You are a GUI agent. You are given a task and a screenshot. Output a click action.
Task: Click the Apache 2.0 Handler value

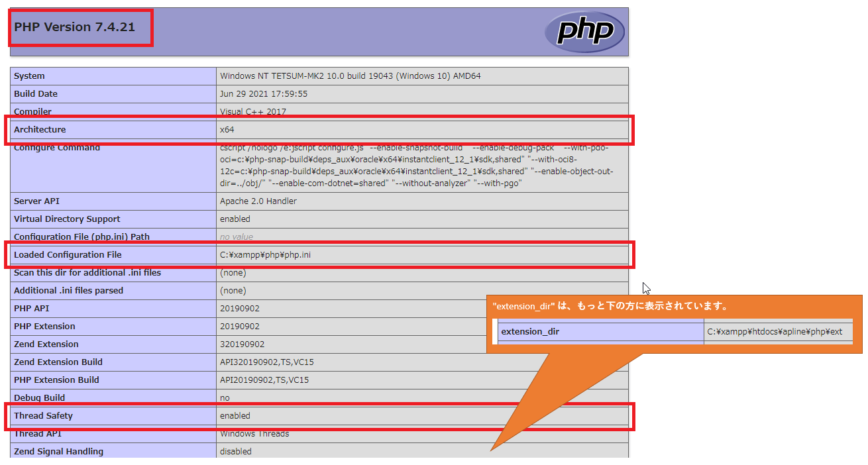click(x=258, y=201)
